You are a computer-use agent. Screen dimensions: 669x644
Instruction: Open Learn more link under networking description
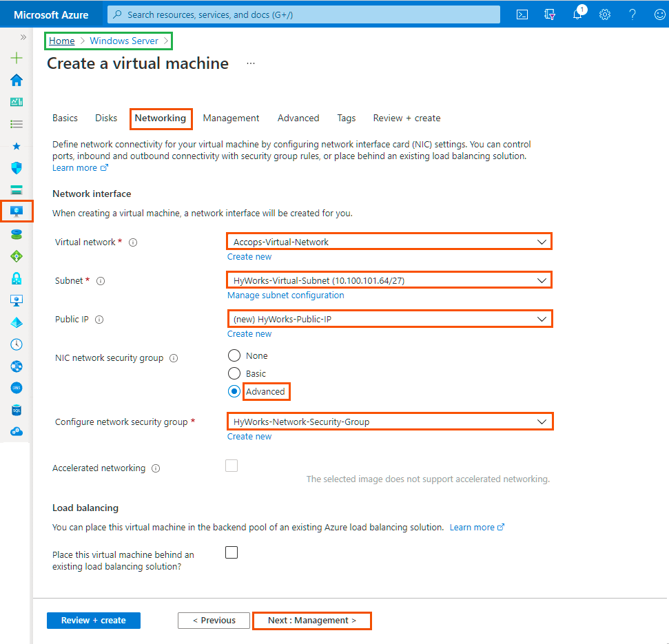click(x=80, y=168)
